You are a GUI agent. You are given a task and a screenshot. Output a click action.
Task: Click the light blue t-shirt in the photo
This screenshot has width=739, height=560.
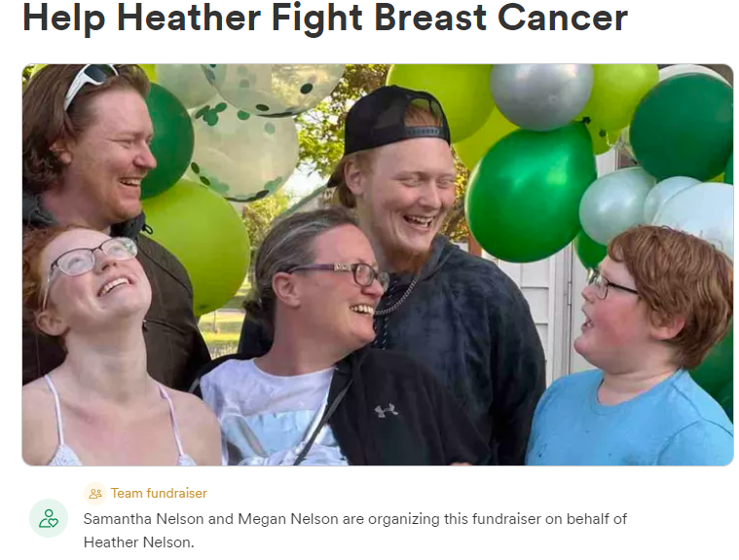click(x=630, y=422)
